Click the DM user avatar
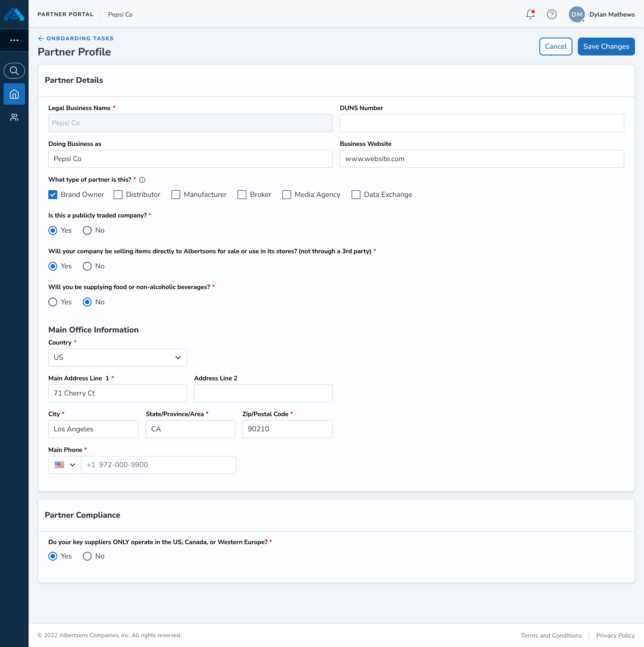Image resolution: width=644 pixels, height=647 pixels. click(577, 14)
